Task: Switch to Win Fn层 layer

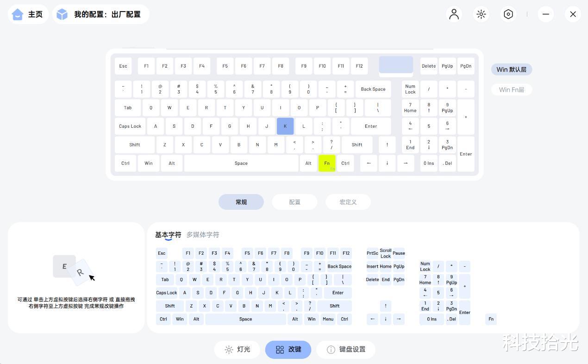Action: click(512, 90)
